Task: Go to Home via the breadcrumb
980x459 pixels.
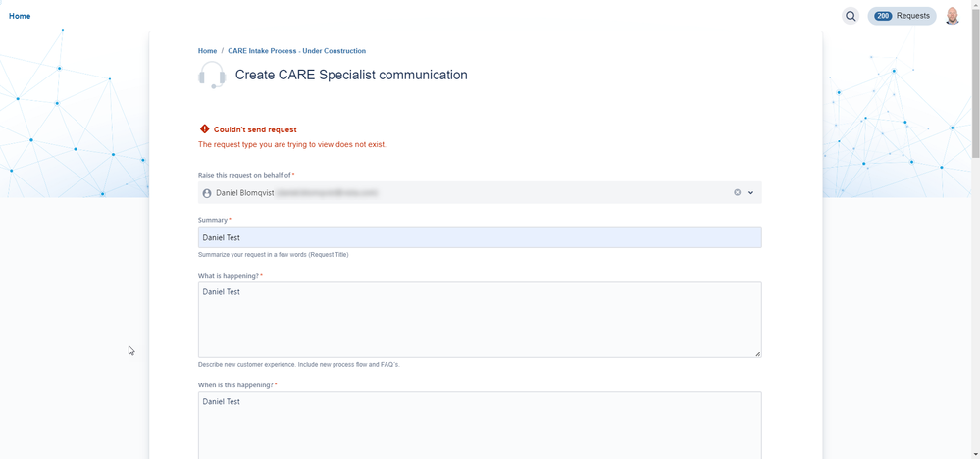Action: click(207, 51)
